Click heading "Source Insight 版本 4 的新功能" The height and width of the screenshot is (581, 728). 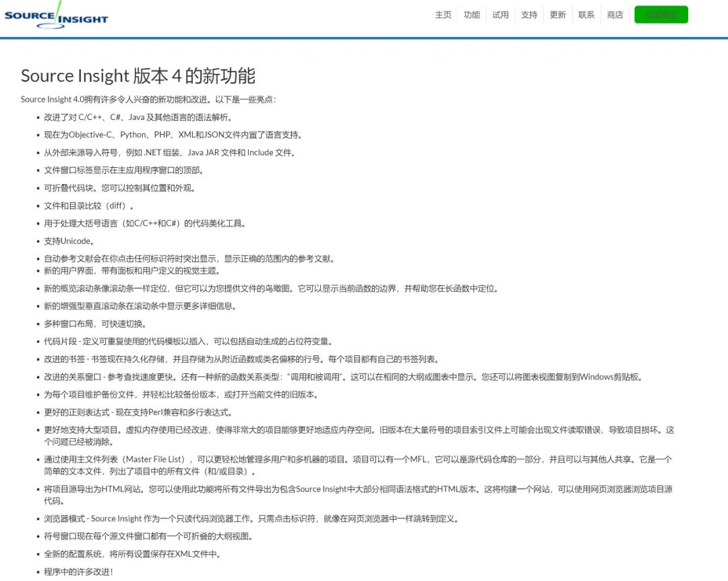138,75
